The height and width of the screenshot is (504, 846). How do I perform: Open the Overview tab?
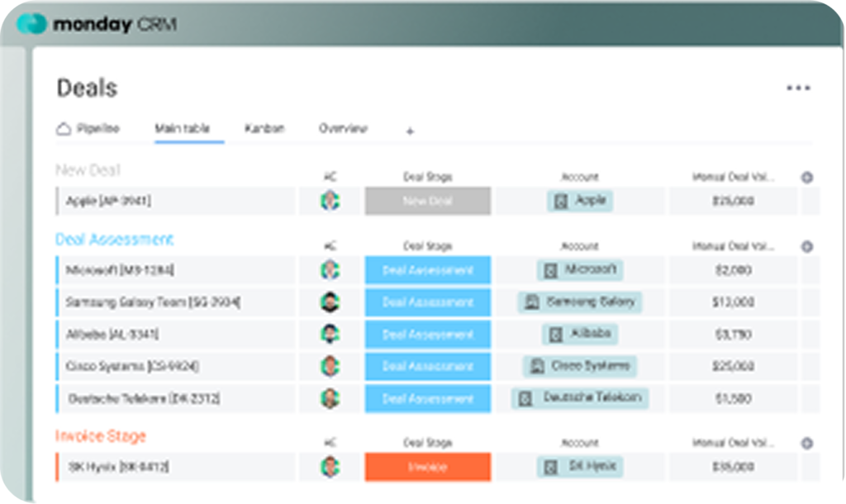click(x=343, y=128)
